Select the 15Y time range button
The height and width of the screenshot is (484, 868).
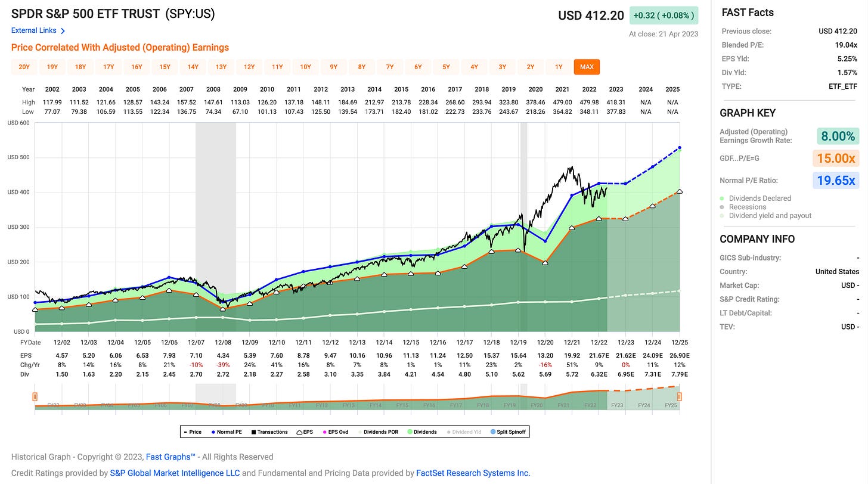click(x=165, y=67)
